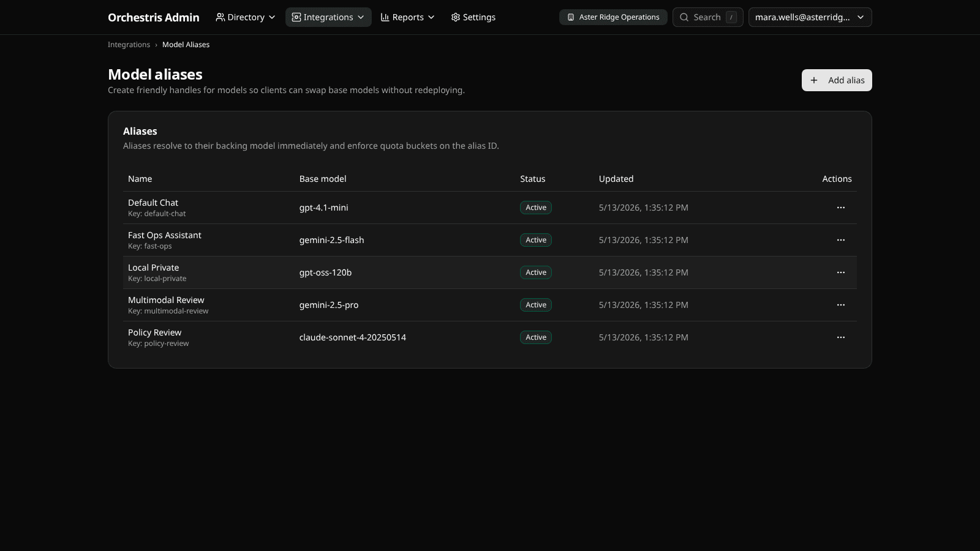Click the 'Key: policy-review' text

pyautogui.click(x=159, y=343)
